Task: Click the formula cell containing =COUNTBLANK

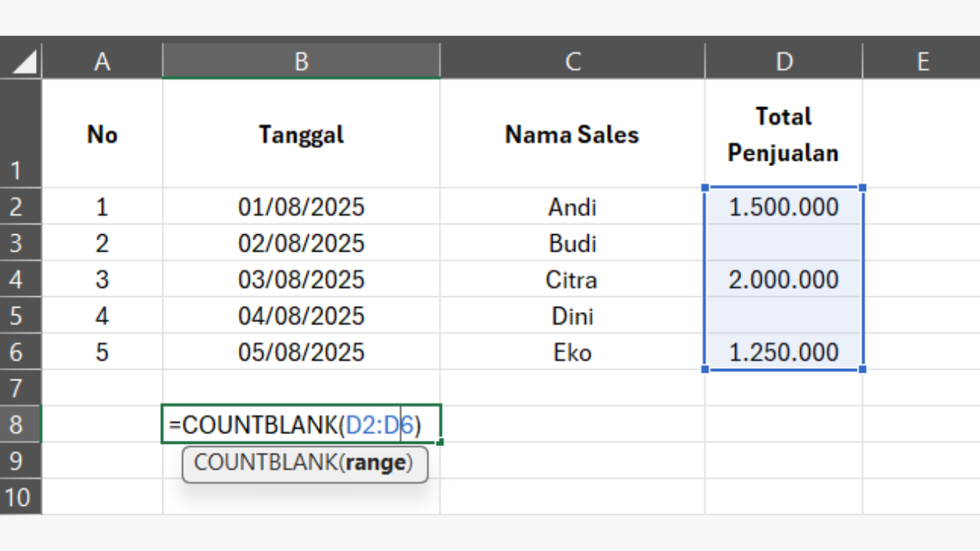Action: (301, 425)
